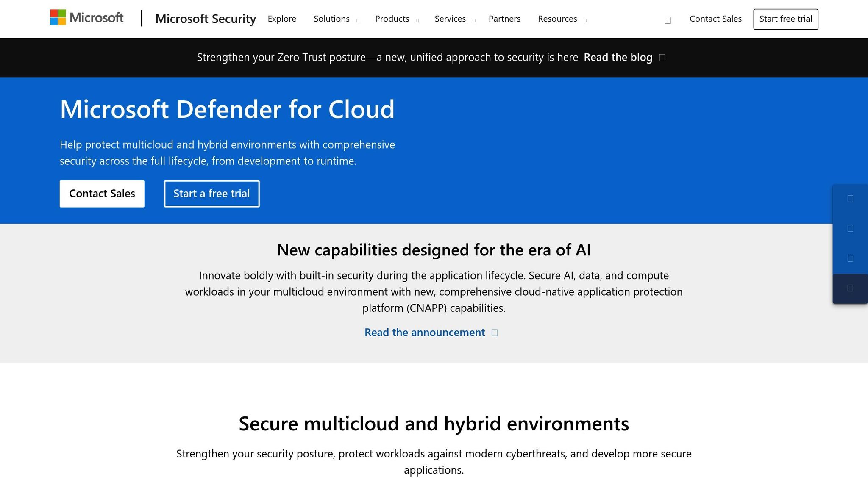Click bottom dark icon in floating sidebar
868x488 pixels.
(x=850, y=288)
